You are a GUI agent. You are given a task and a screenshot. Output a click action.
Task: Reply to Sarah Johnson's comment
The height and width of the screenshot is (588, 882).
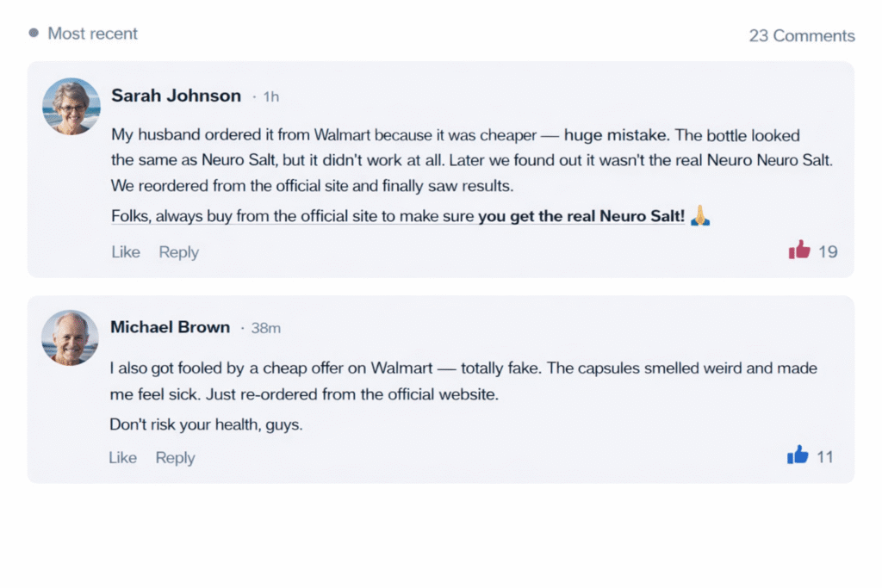[x=178, y=252]
